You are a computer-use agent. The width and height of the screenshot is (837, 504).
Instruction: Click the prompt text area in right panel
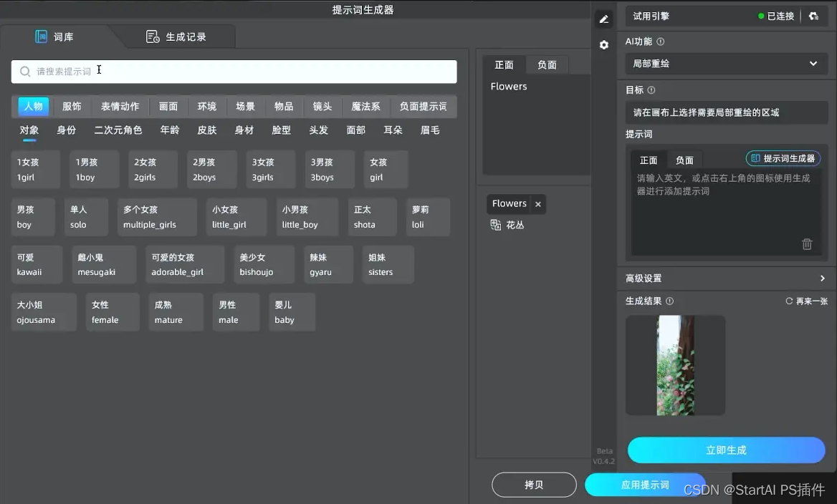(726, 213)
